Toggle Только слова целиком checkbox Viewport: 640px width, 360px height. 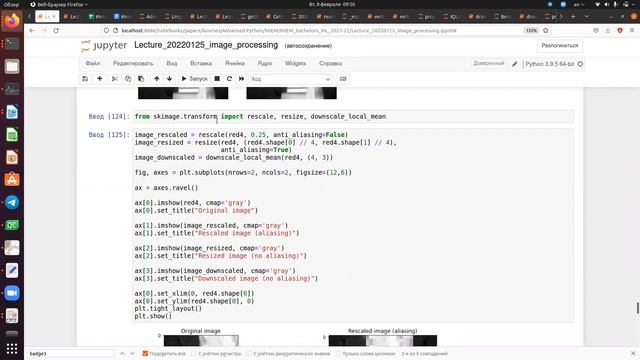(x=338, y=353)
